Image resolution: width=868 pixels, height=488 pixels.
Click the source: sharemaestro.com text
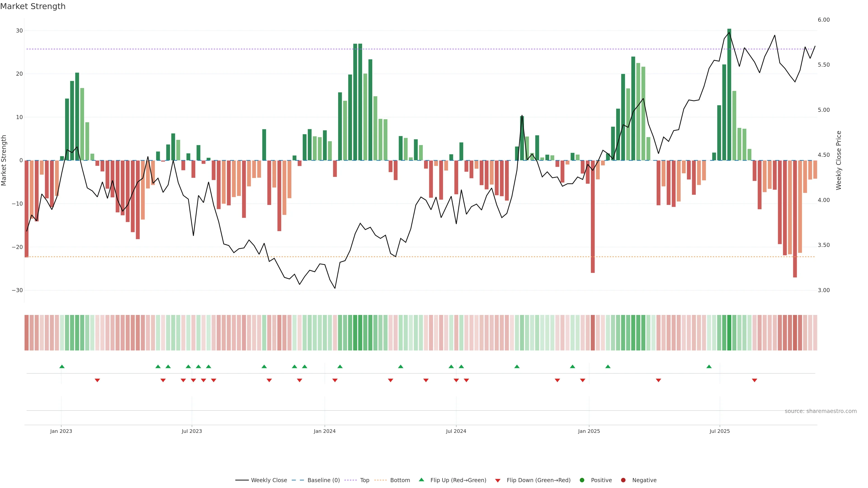pyautogui.click(x=821, y=411)
